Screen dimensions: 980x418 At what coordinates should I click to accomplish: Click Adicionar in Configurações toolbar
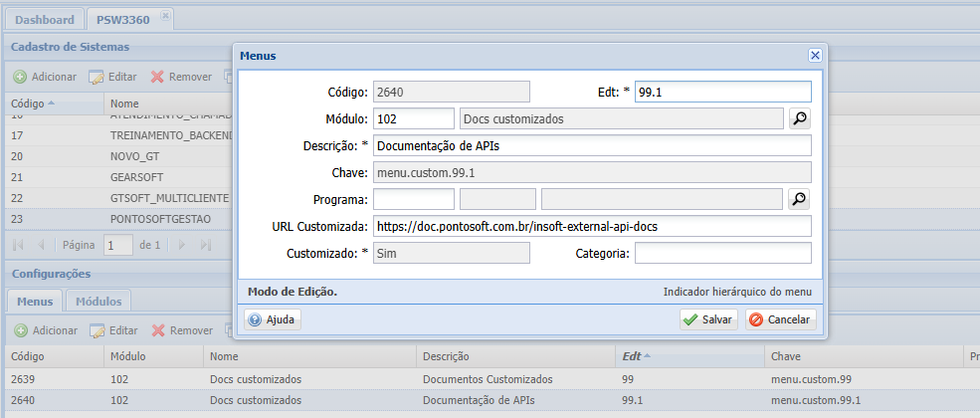point(46,329)
